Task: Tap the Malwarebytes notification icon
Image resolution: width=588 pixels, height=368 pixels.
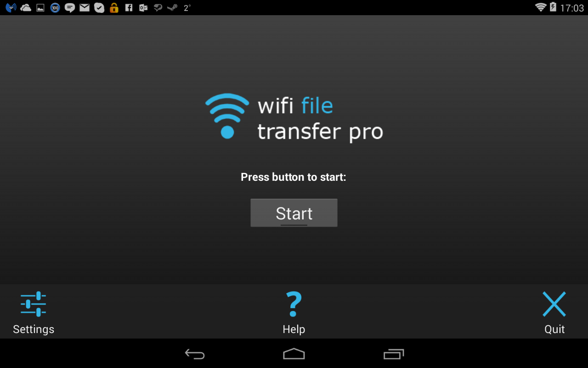Action: click(x=11, y=7)
